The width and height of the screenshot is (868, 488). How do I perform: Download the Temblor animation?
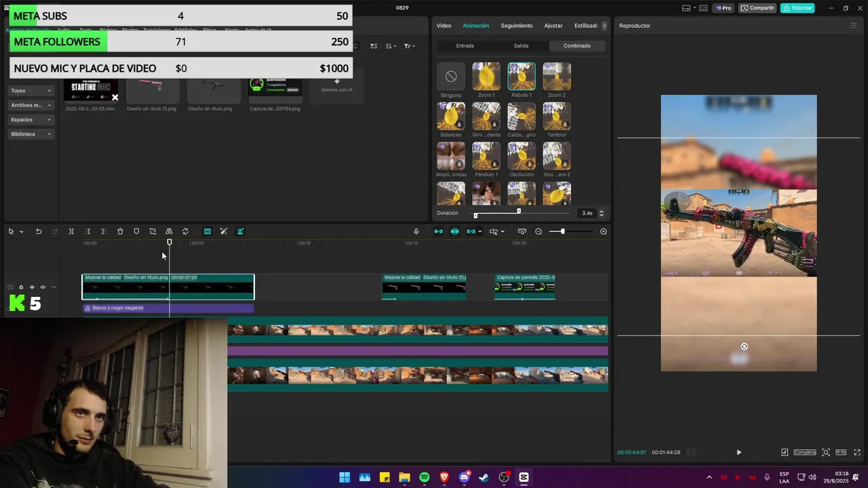click(565, 125)
